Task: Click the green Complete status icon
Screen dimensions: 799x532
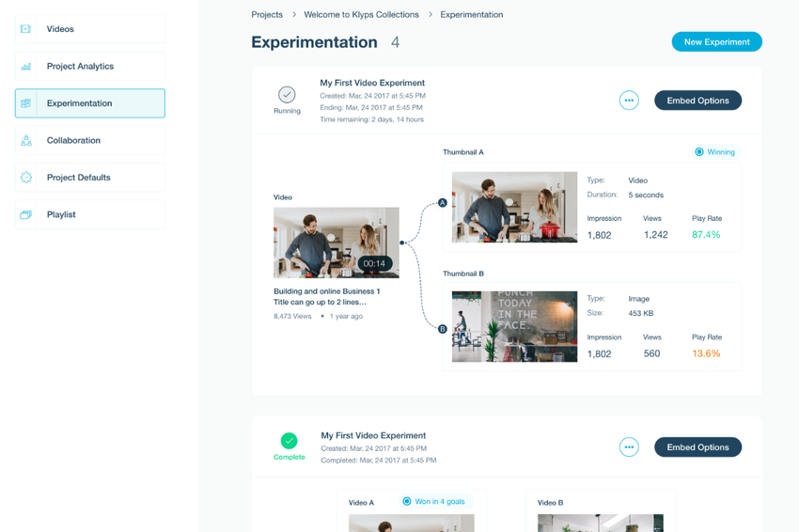Action: (289, 441)
